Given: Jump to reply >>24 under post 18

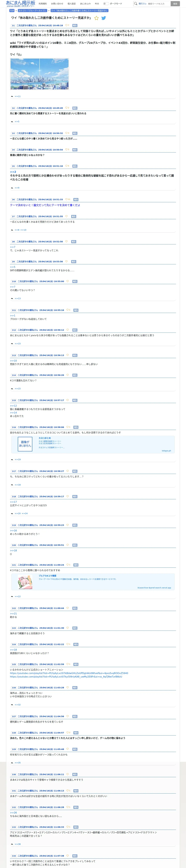Looking at the screenshot, I should point(25,514).
